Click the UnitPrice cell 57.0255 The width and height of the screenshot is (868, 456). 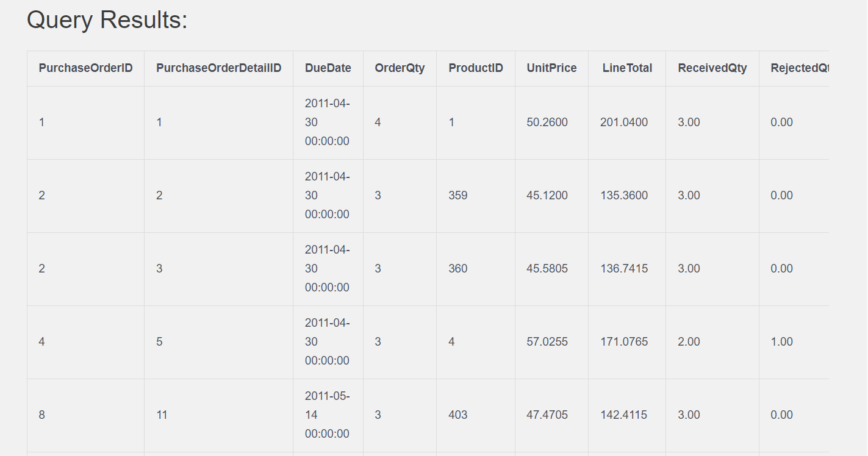(x=547, y=342)
